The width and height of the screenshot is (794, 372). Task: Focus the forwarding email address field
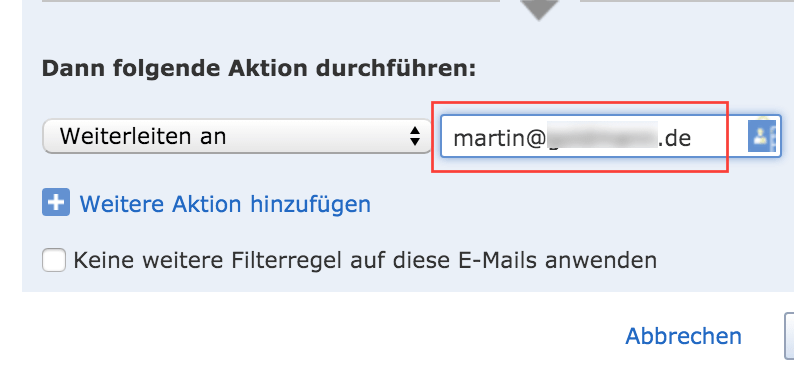pos(611,136)
